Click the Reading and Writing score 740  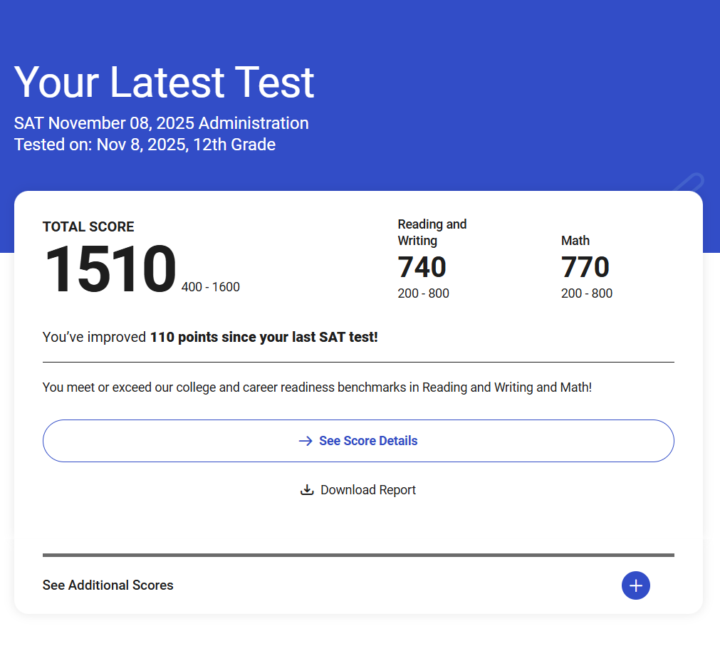422,267
